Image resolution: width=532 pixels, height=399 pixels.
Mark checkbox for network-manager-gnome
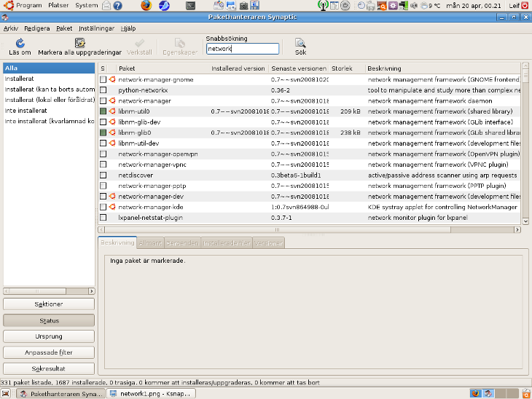pyautogui.click(x=103, y=79)
